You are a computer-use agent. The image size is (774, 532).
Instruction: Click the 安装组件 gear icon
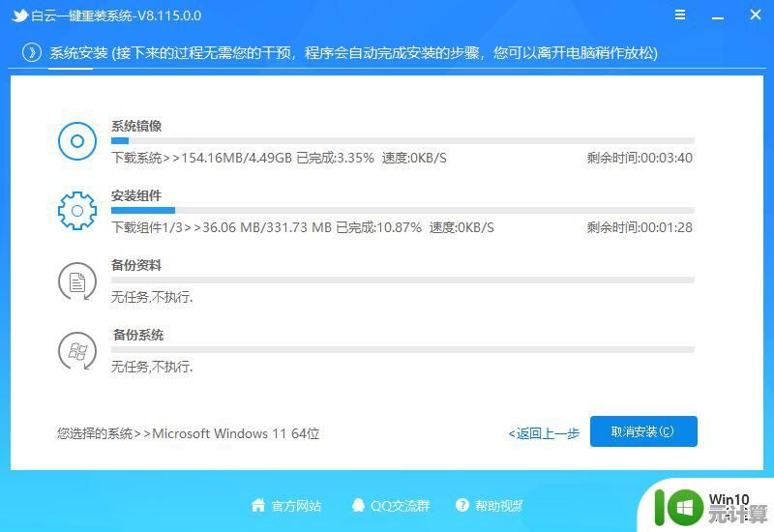[x=77, y=211]
